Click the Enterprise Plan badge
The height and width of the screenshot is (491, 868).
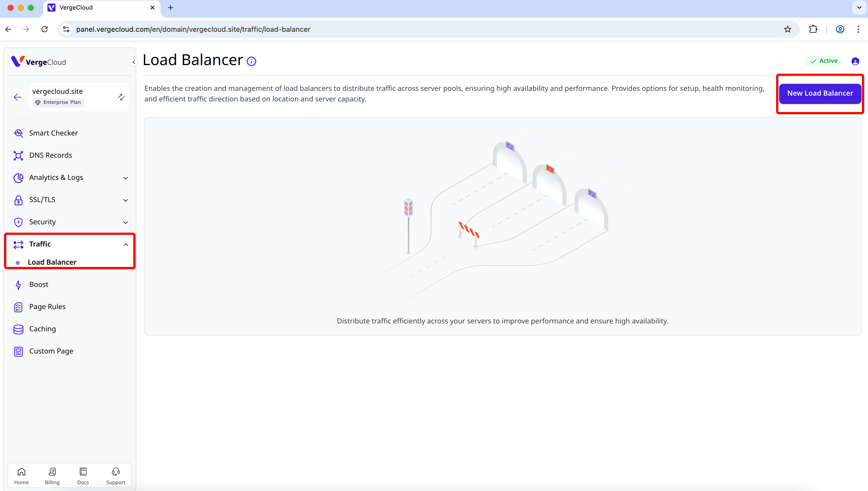click(x=58, y=102)
